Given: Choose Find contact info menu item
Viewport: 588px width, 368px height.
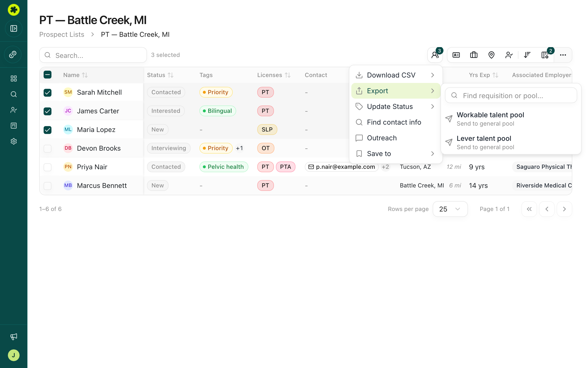Looking at the screenshot, I should [396, 122].
